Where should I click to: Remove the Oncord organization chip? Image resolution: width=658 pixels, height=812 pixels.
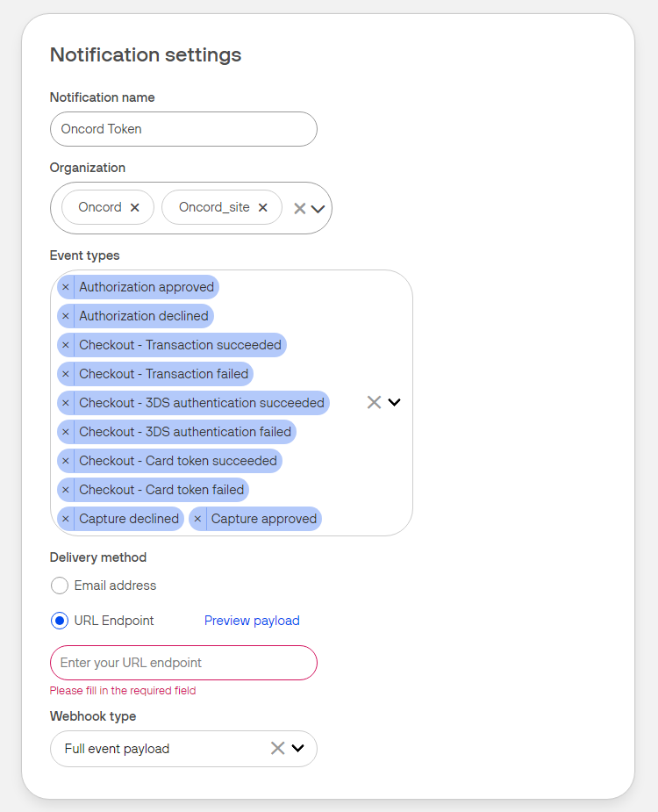pos(134,208)
